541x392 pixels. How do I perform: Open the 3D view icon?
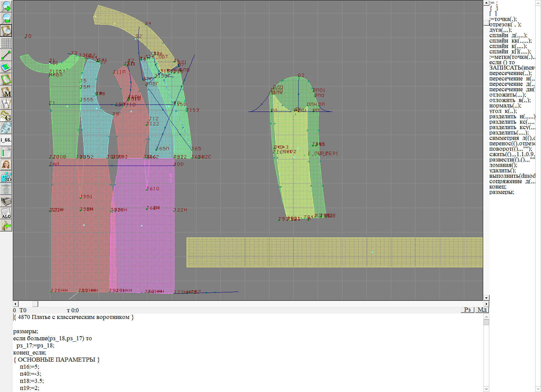6,177
